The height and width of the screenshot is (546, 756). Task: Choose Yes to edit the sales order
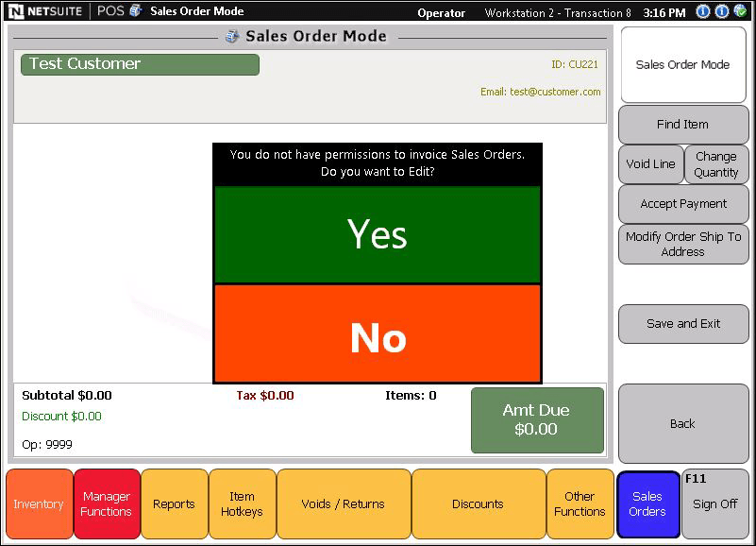(378, 234)
